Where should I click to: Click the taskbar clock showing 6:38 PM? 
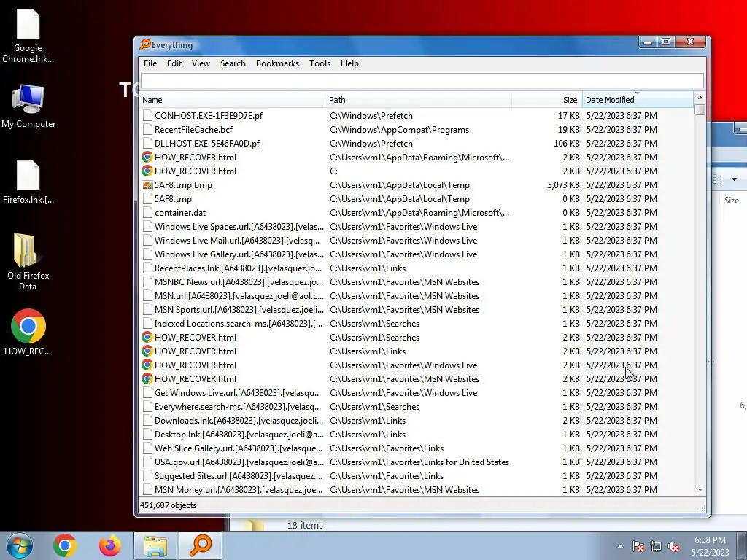click(x=710, y=546)
